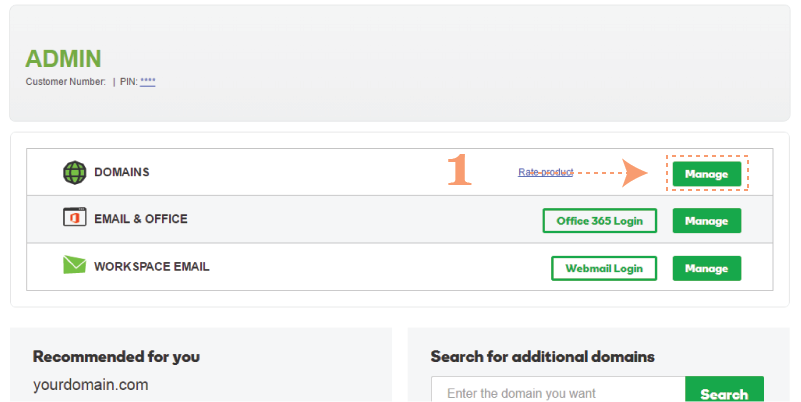The height and width of the screenshot is (402, 801).
Task: Click the green Search button
Action: coord(724,390)
